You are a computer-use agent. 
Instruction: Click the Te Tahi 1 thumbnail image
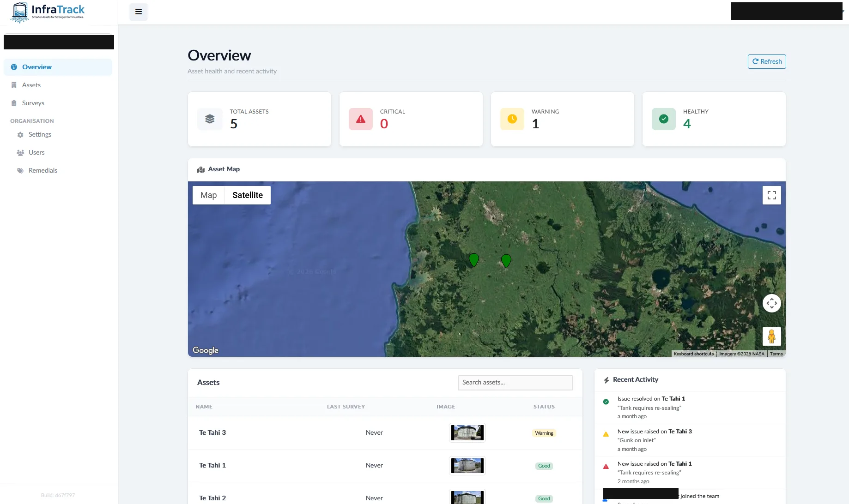click(x=467, y=466)
